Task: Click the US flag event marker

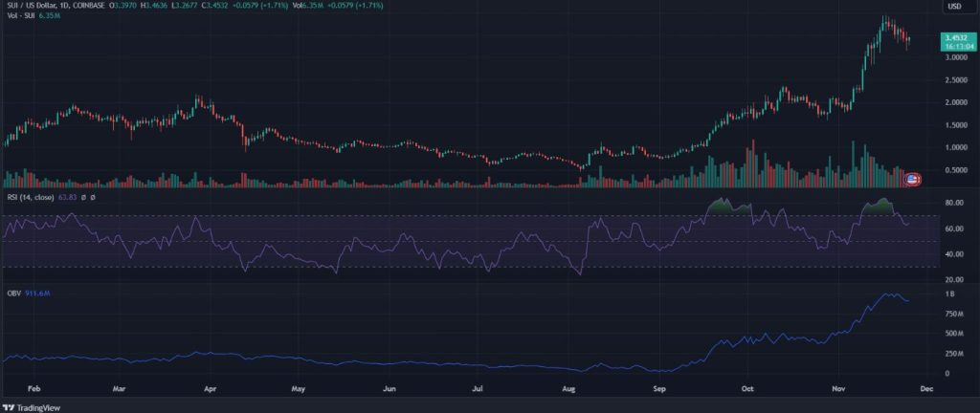Action: pos(912,180)
